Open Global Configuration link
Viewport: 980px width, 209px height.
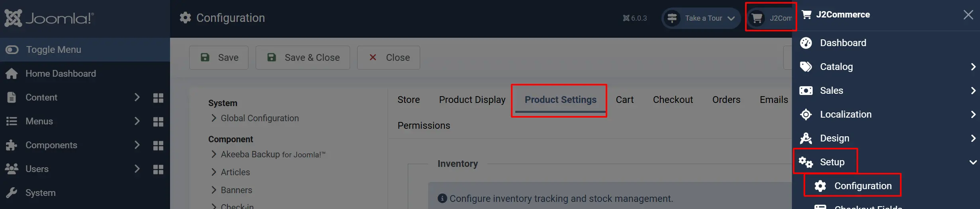(x=260, y=118)
